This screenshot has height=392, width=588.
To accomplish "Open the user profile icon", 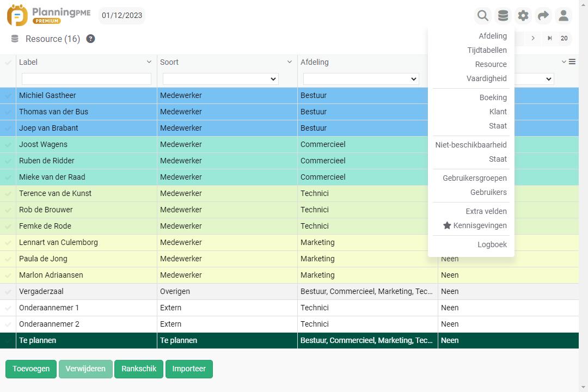I will [563, 16].
